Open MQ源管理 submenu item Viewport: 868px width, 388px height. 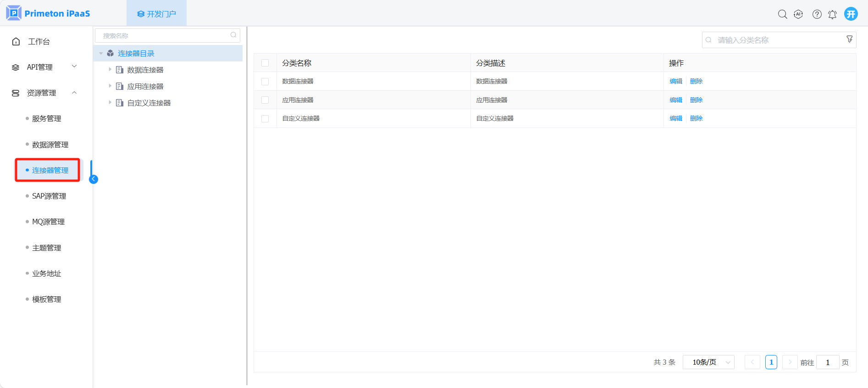click(x=48, y=222)
